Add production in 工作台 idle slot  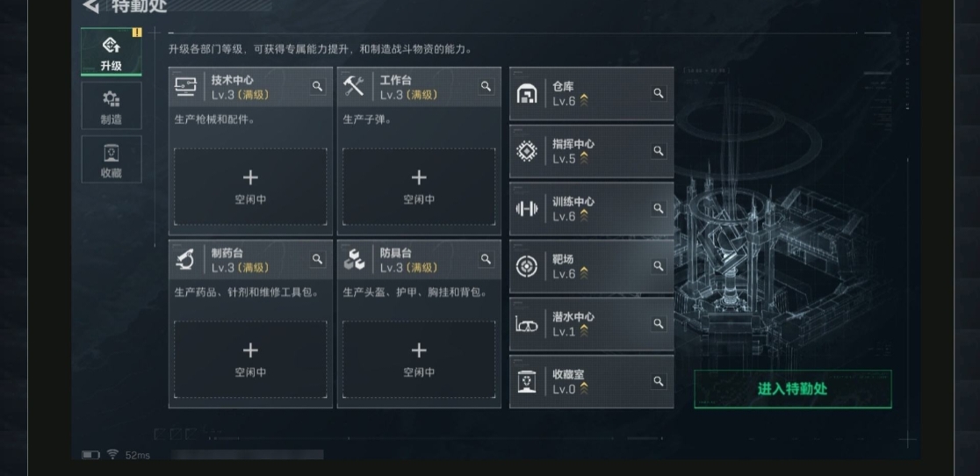coord(419,187)
